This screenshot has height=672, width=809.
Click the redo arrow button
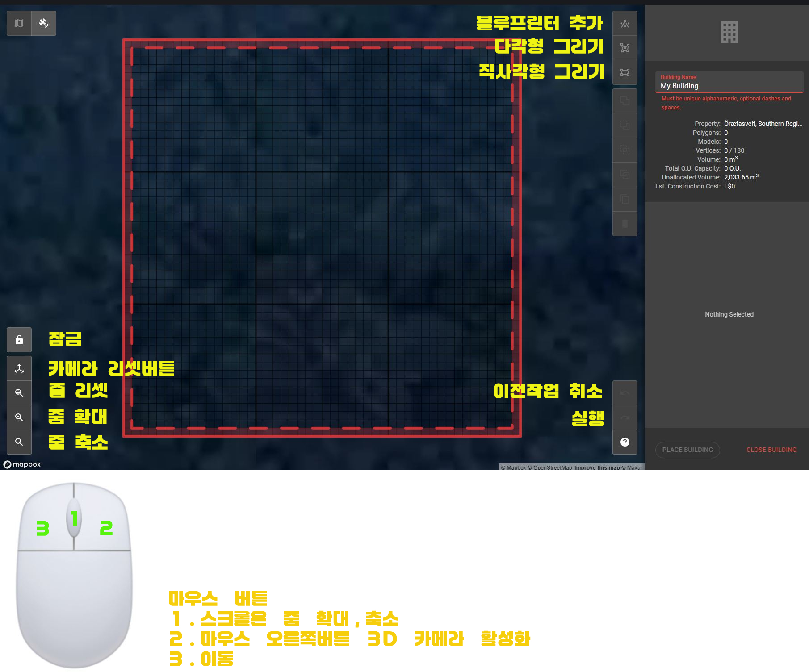pyautogui.click(x=625, y=417)
